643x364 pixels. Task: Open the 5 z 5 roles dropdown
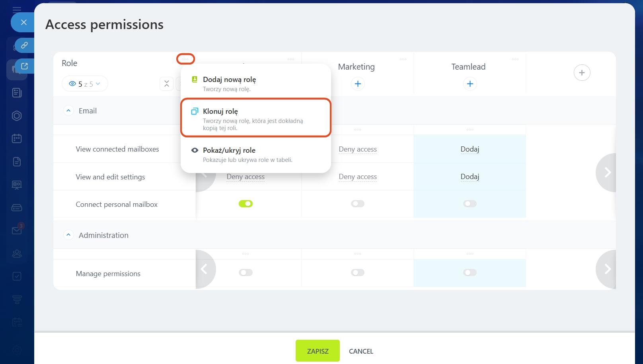[85, 84]
